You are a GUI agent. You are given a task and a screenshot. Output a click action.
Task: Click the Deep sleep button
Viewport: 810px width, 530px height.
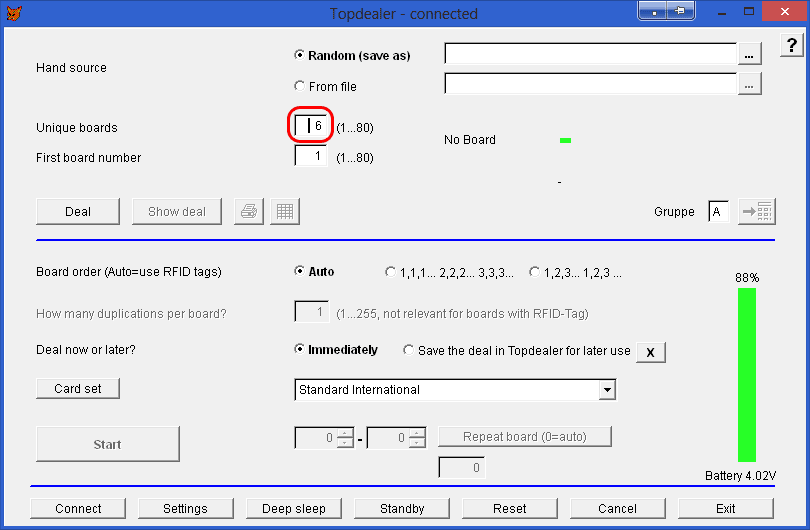click(x=294, y=509)
